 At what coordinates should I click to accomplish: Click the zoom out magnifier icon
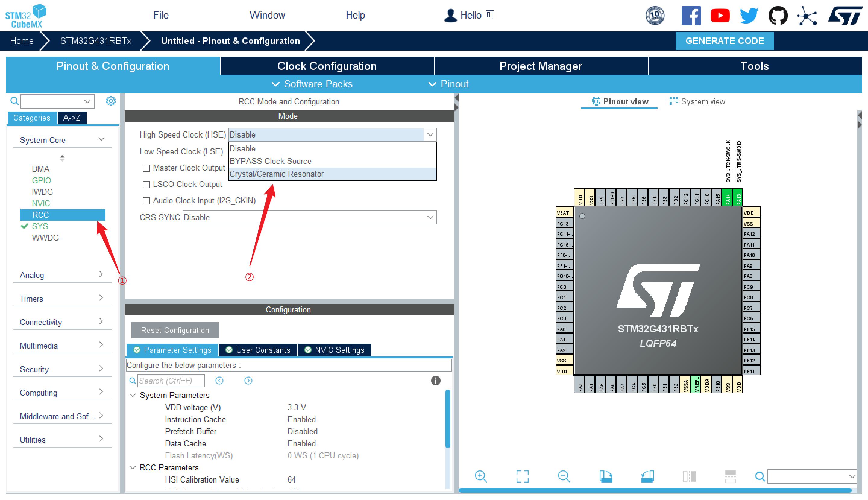pyautogui.click(x=564, y=476)
